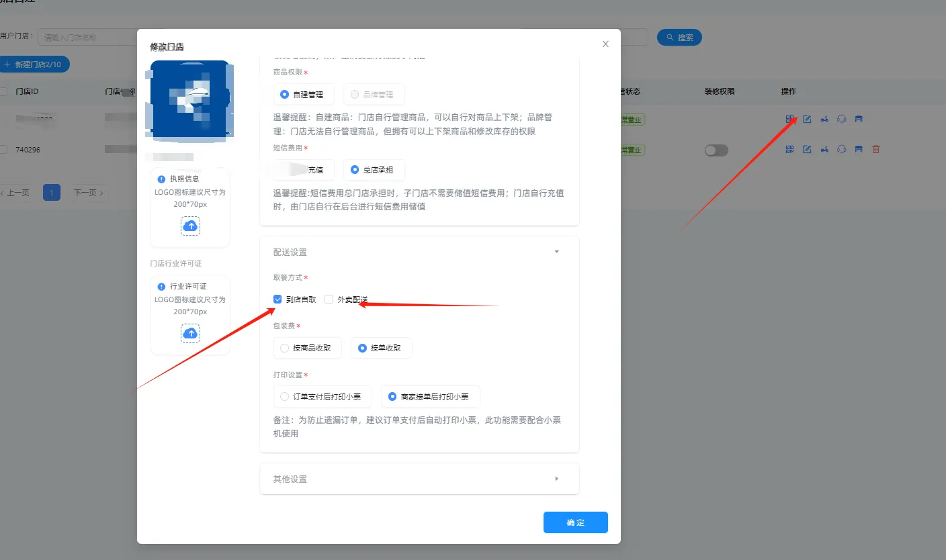This screenshot has width=946, height=560.
Task: Select the delivery scooter icon for store 740296
Action: [x=824, y=149]
